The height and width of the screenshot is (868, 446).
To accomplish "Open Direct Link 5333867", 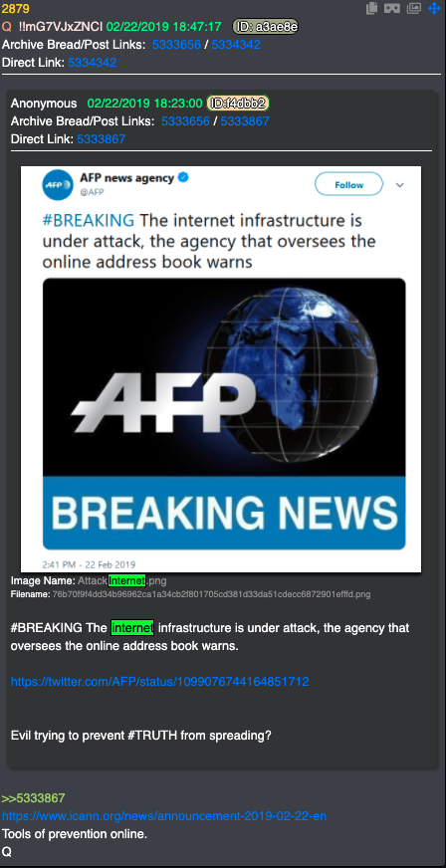I will point(102,139).
